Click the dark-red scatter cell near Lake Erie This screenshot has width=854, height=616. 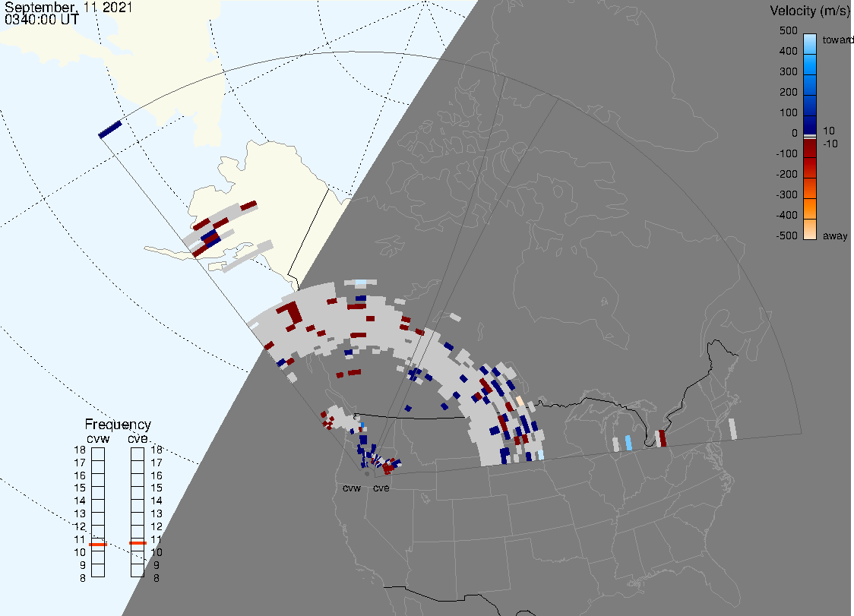663,438
